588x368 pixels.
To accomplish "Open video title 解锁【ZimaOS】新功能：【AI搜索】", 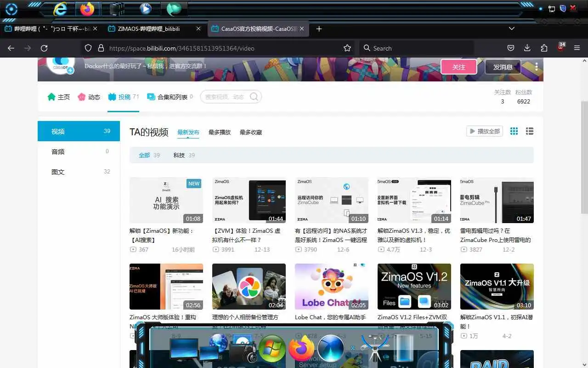I will point(162,235).
